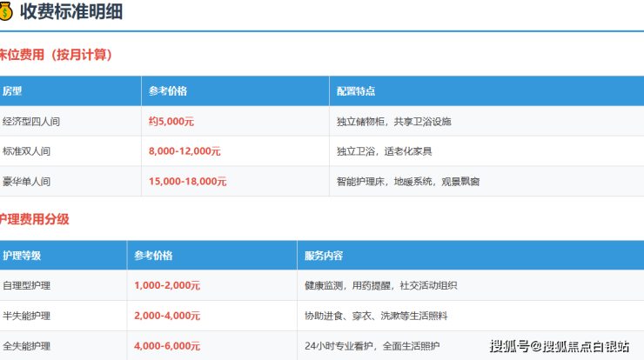Select the 护理费用分级 section heading
Screen dimensions: 644x360
(35, 219)
